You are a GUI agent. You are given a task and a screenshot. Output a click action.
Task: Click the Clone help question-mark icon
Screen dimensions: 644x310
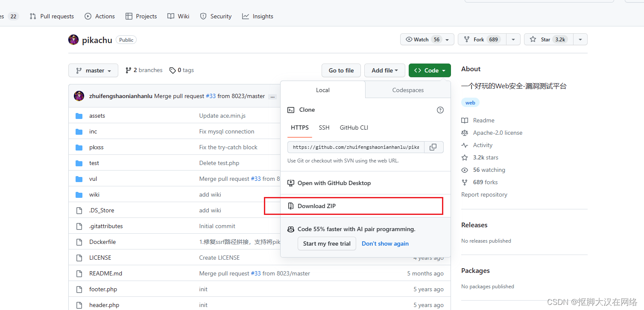tap(440, 110)
